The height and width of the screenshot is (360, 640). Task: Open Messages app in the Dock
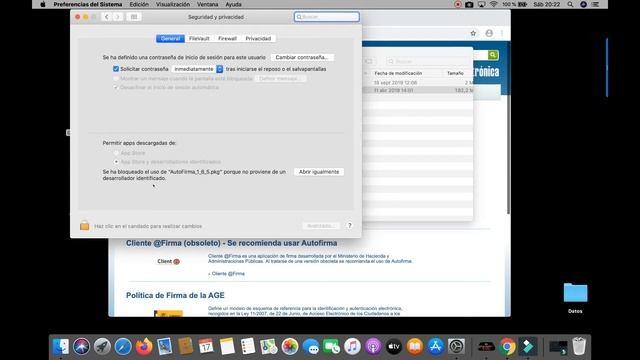click(311, 347)
